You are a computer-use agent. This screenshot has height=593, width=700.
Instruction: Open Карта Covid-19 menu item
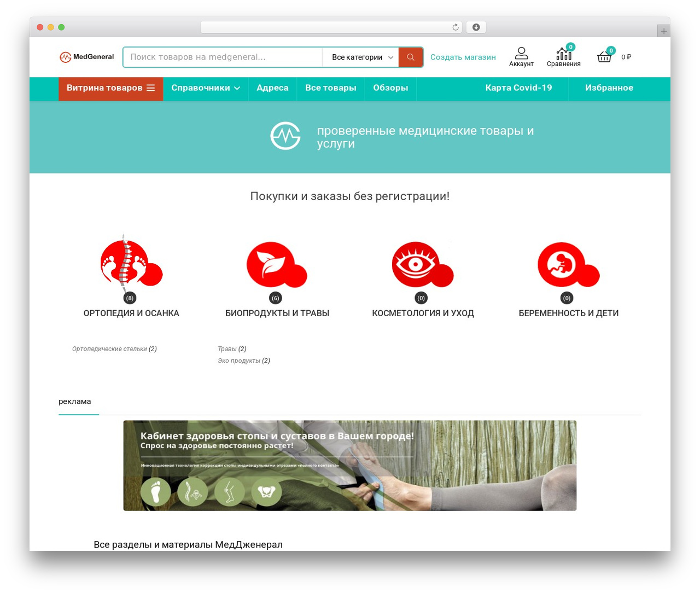519,88
